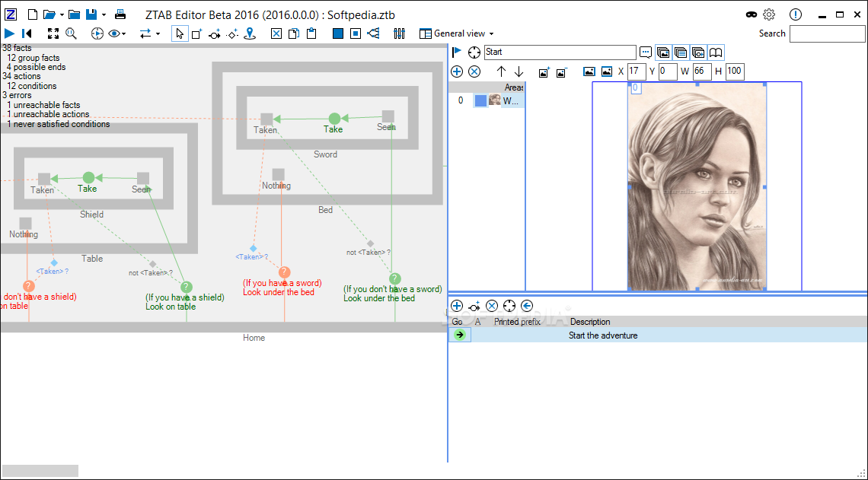The height and width of the screenshot is (480, 868).
Task: Click the Description column header
Action: [590, 322]
